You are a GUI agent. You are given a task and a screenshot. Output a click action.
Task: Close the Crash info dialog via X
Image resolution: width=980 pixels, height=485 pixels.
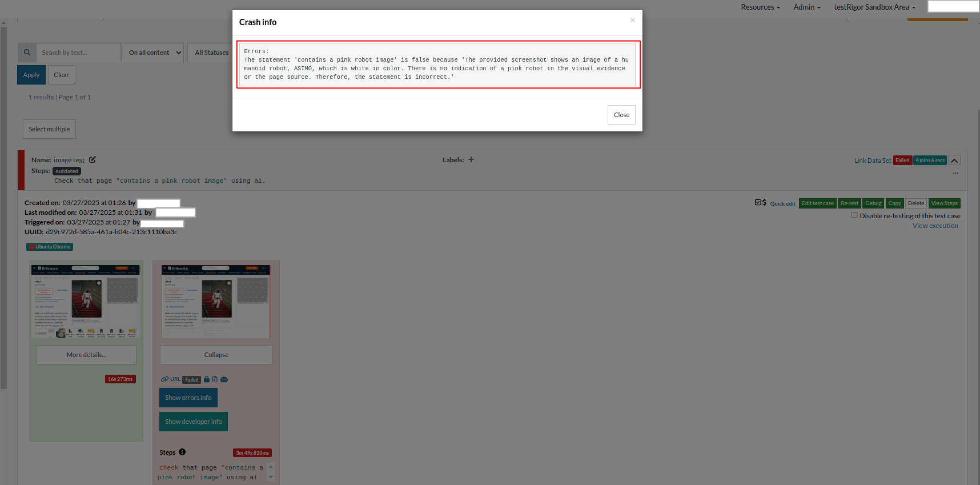[x=632, y=21]
